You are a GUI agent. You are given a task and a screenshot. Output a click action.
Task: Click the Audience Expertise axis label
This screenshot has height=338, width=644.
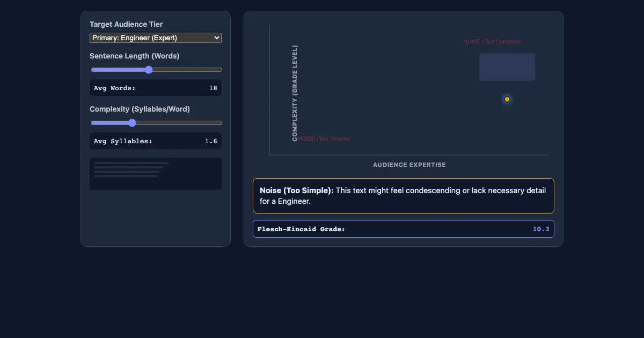(409, 165)
